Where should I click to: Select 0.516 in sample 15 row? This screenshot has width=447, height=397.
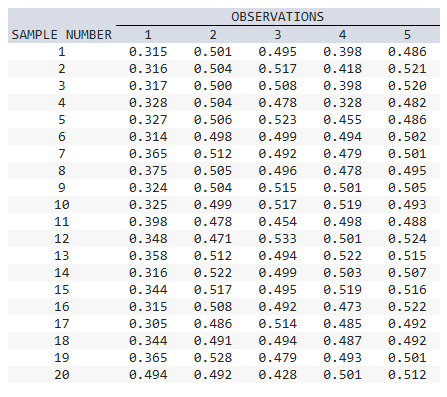tap(407, 290)
